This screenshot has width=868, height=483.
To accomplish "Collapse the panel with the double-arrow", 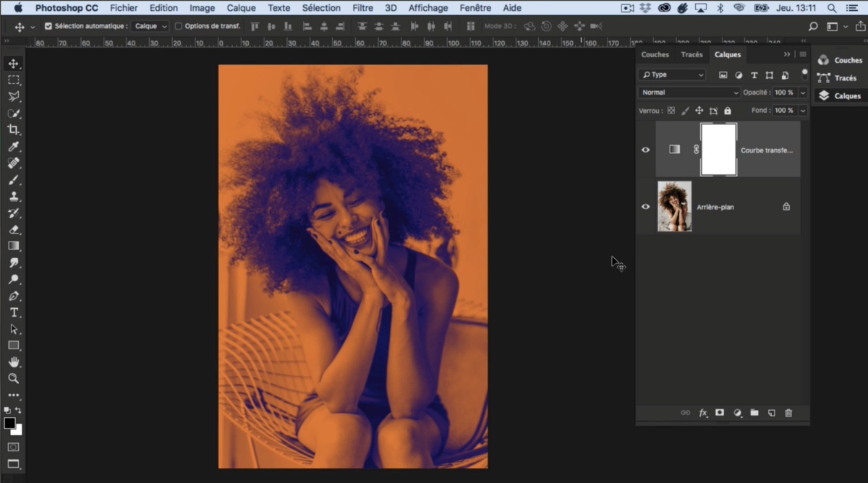I will point(787,54).
